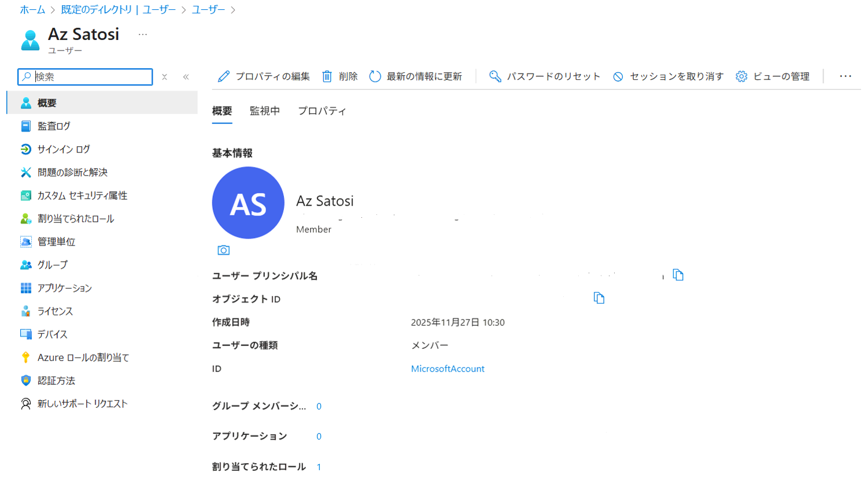
Task: Switch to the 監視中 tab
Action: click(264, 110)
